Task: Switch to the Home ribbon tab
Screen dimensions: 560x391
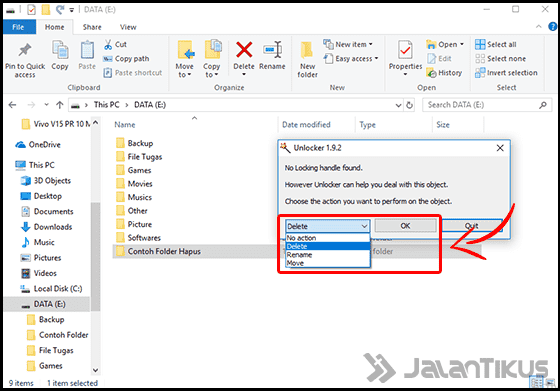Action: 55,27
